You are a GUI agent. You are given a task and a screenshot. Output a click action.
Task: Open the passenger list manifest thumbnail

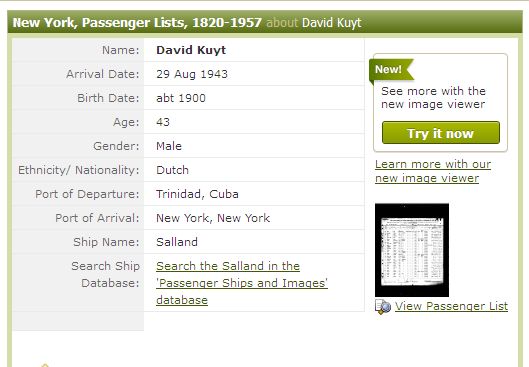pyautogui.click(x=412, y=250)
